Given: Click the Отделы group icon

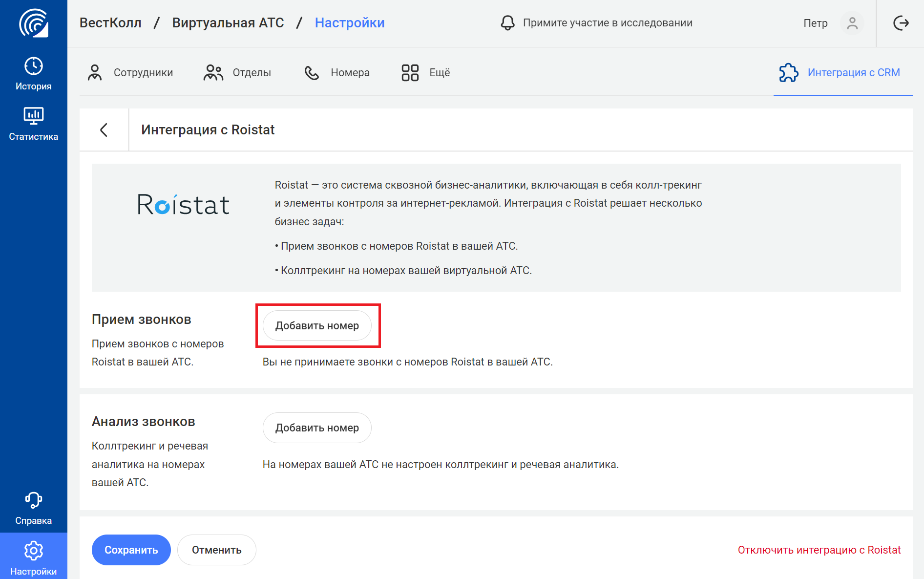Looking at the screenshot, I should [x=213, y=72].
